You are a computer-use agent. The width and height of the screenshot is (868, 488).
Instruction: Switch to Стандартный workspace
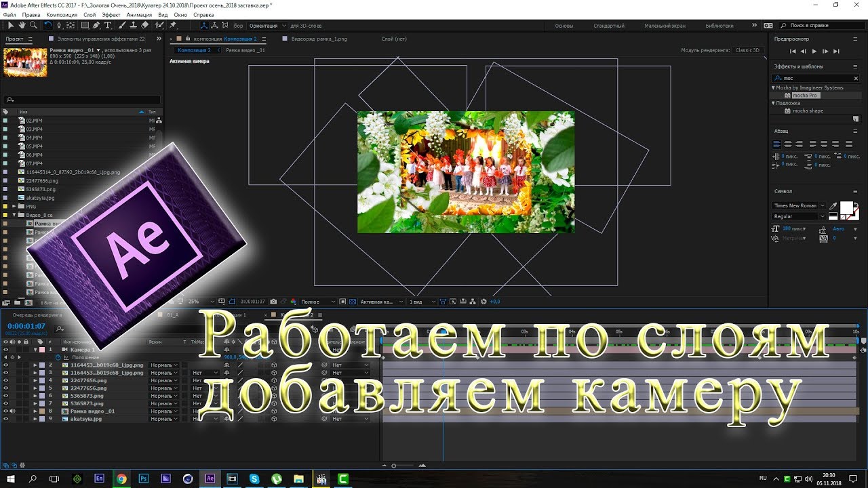pyautogui.click(x=609, y=26)
